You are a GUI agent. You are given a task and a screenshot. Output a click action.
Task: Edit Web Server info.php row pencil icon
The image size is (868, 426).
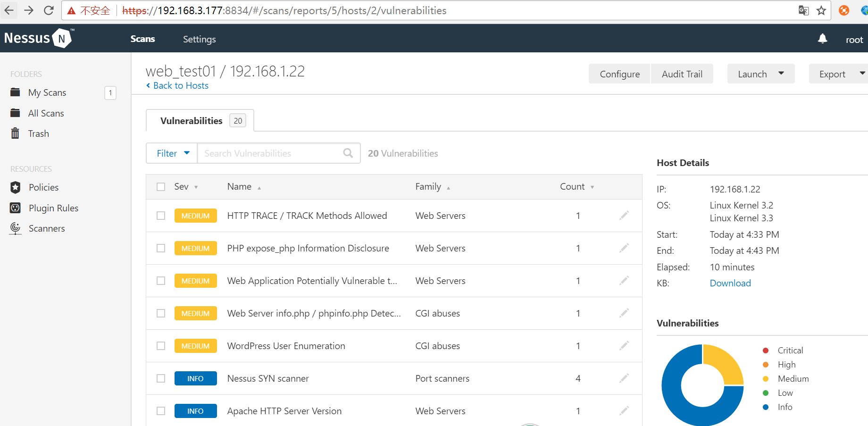coord(624,313)
